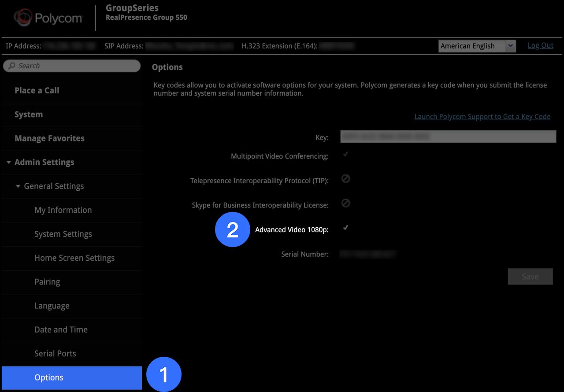Click the Telepresence Interoperability Protocol disabled icon

[x=346, y=179]
